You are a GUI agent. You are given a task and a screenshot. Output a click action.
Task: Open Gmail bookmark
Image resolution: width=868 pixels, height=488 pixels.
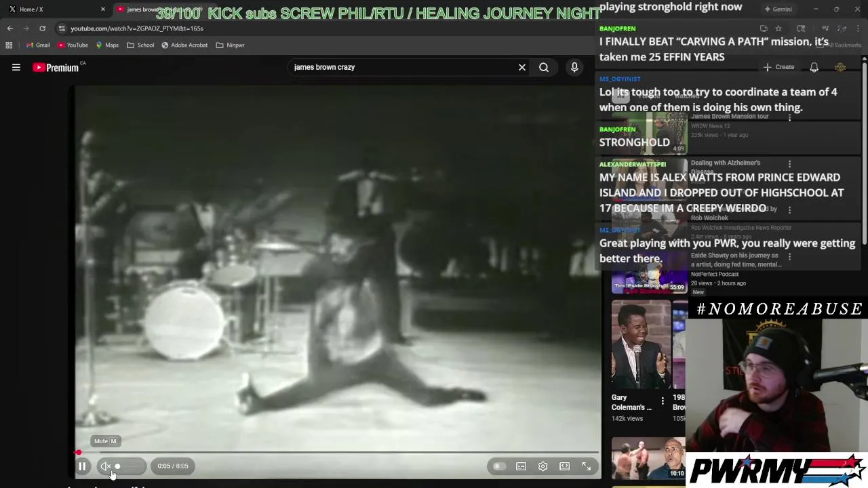point(38,45)
